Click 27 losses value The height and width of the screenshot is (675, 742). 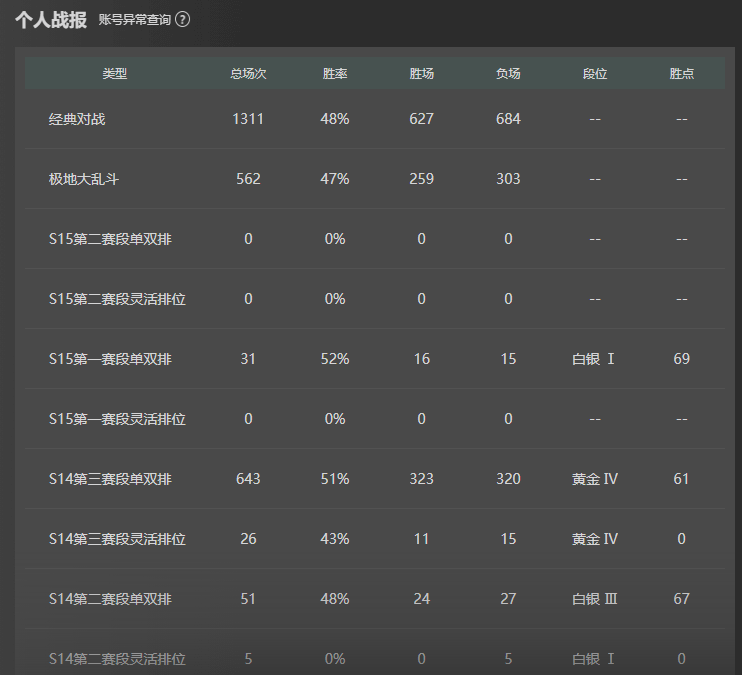pos(508,599)
